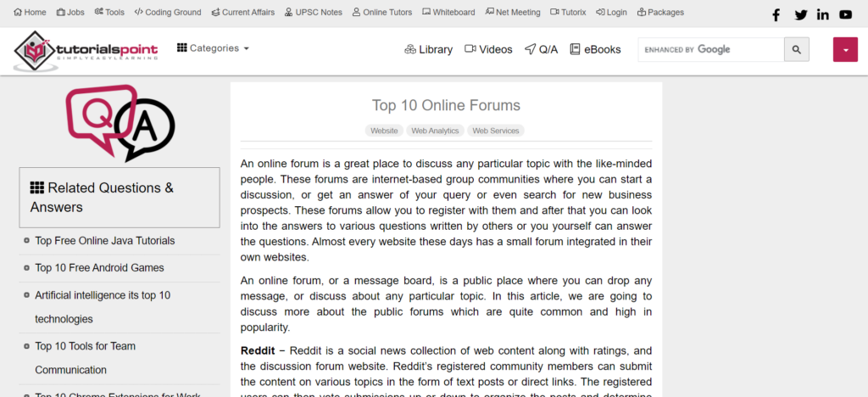The width and height of the screenshot is (868, 397).
Task: Go to Home in top bar
Action: tap(30, 12)
